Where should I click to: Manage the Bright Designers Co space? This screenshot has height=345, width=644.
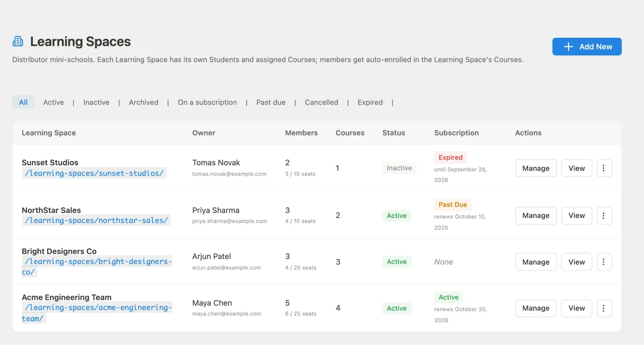tap(536, 262)
